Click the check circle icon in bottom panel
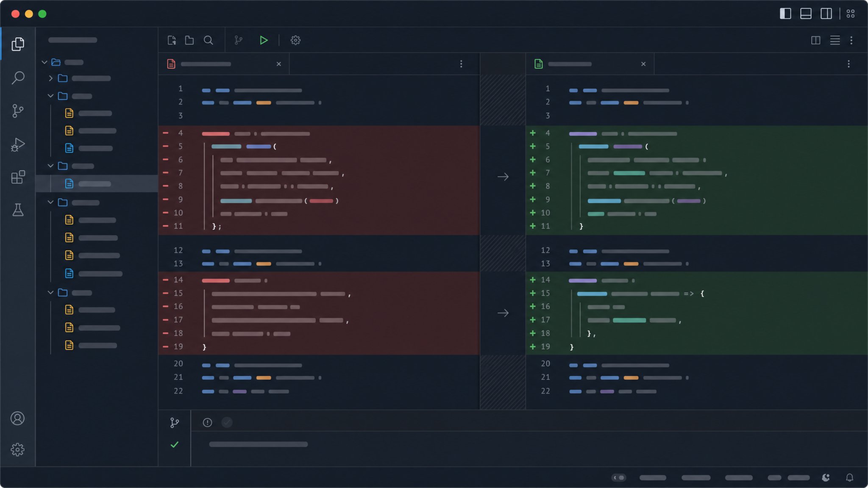Image resolution: width=868 pixels, height=488 pixels. click(227, 422)
